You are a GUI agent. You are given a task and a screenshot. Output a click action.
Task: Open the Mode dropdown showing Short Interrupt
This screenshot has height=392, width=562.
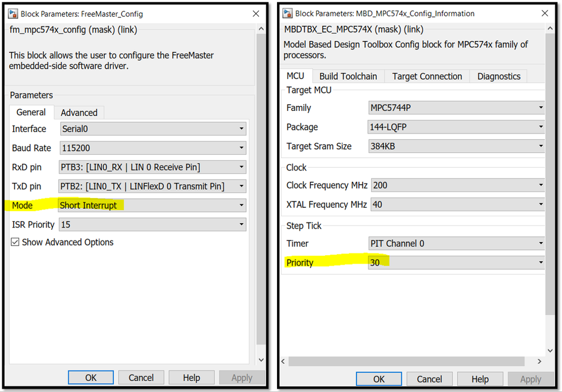point(153,206)
